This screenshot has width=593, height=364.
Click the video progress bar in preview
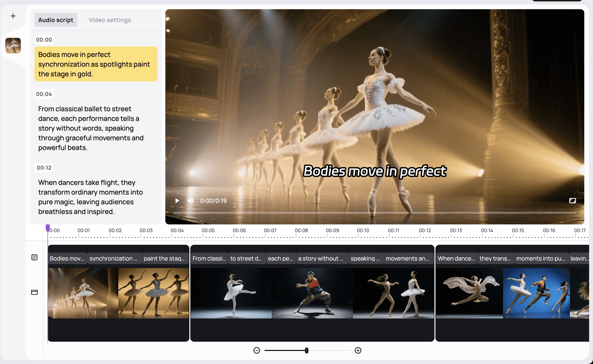click(375, 213)
